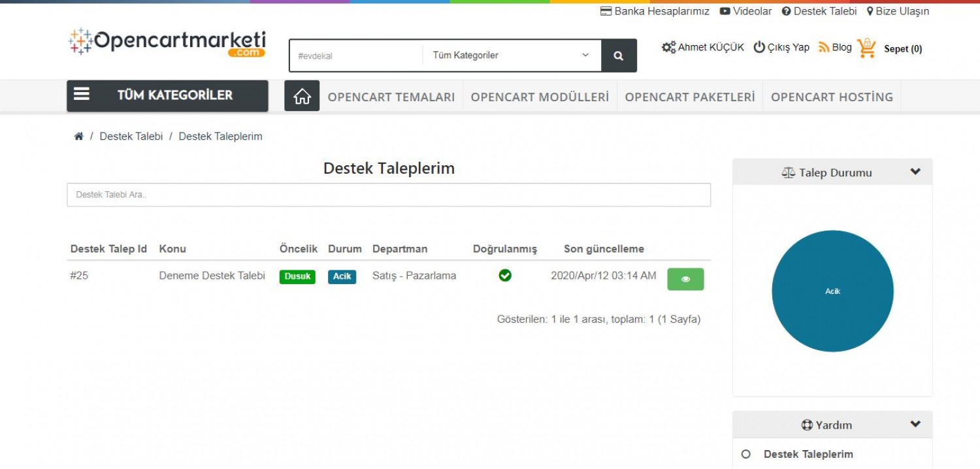Sort by Destek Talep Id column header
This screenshot has width=980, height=469.
click(x=108, y=249)
